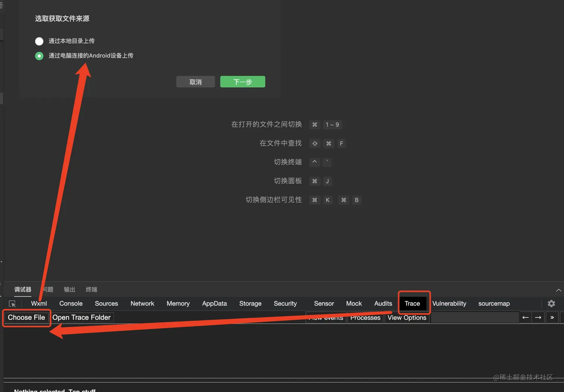Expand more trace options with double chevron
The image size is (564, 392).
tap(552, 318)
